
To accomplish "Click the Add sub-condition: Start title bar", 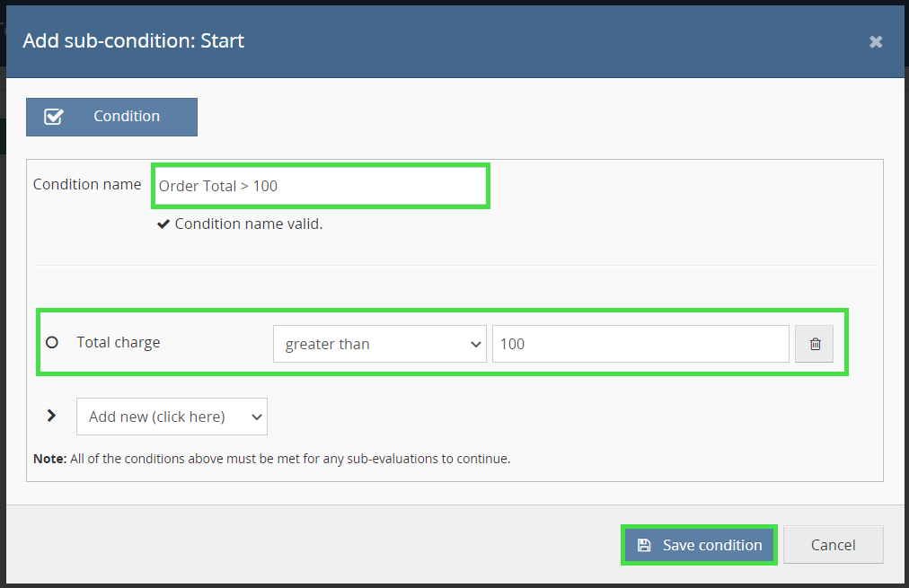I will [133, 40].
